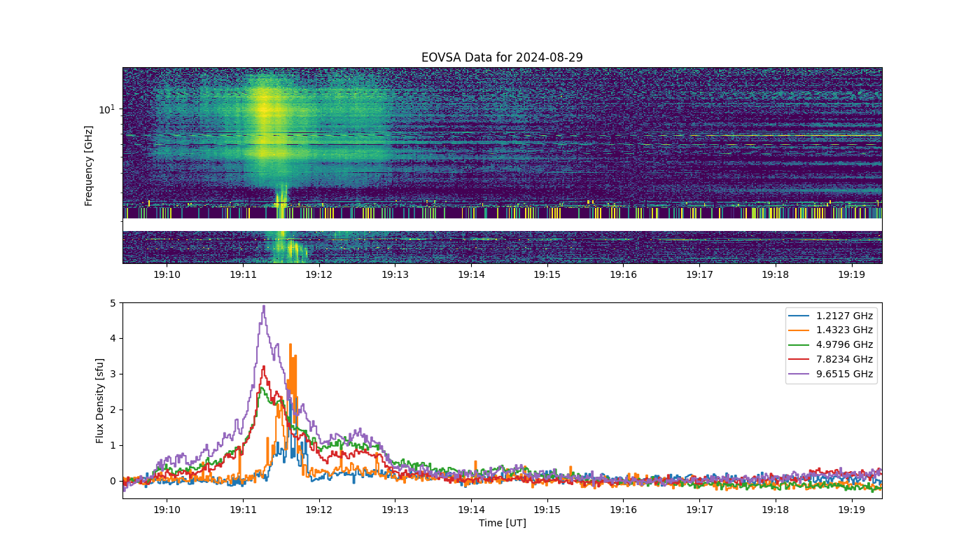The image size is (980, 560).
Task: Click the 'Frequency [GHz]' axis label
Action: [89, 166]
